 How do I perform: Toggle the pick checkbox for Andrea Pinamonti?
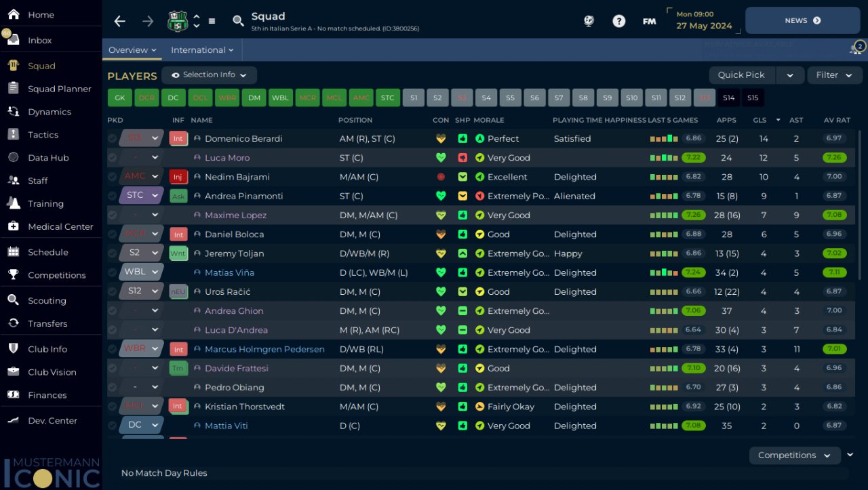point(112,196)
